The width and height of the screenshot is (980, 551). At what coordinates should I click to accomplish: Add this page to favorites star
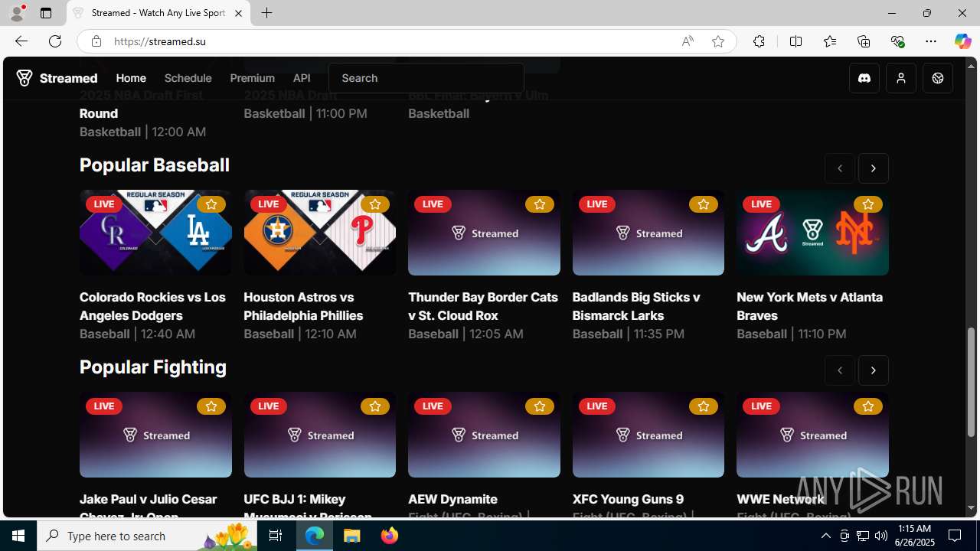(x=717, y=41)
